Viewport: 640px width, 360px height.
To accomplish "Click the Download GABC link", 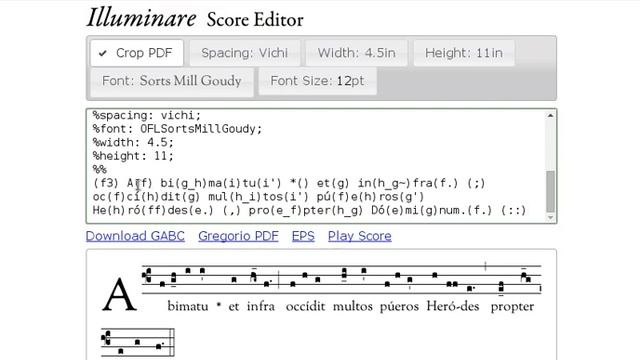I will 135,236.
